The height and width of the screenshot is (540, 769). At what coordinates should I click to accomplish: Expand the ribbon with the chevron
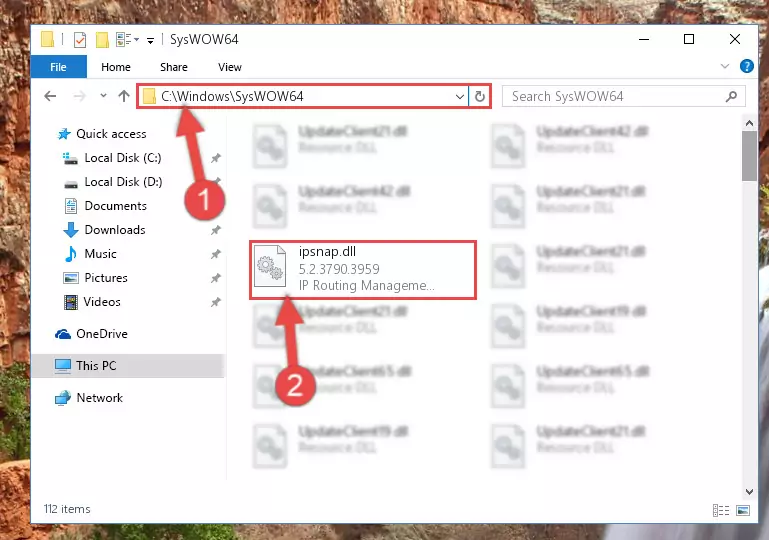(x=724, y=66)
